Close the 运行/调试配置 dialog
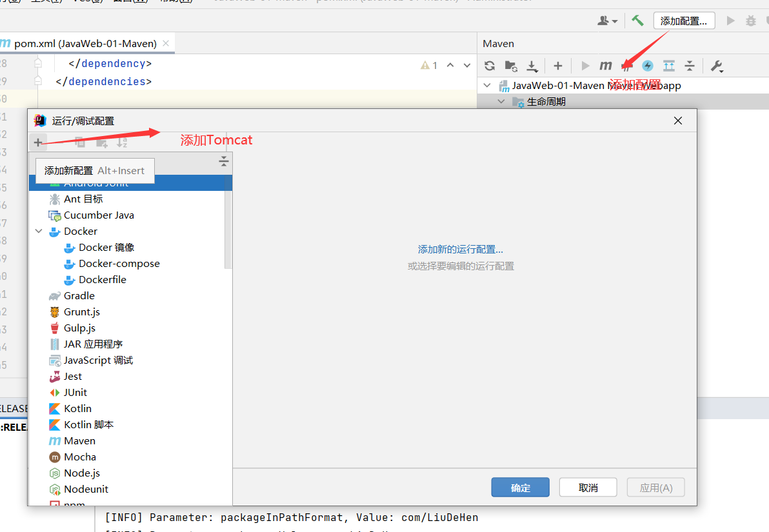769x532 pixels. (678, 121)
